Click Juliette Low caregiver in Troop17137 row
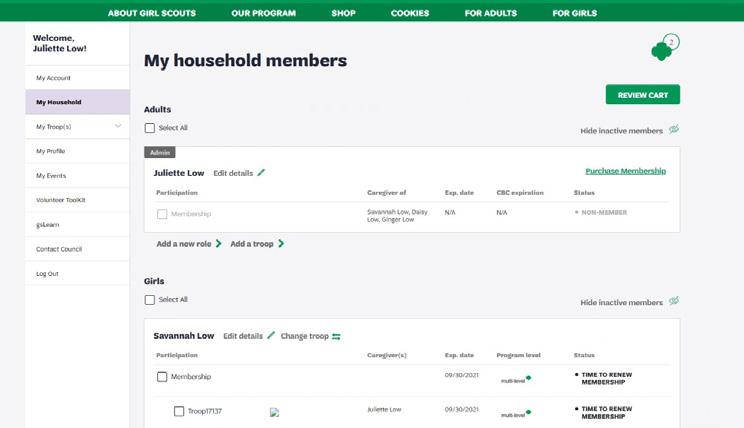744x428 pixels. [x=384, y=409]
